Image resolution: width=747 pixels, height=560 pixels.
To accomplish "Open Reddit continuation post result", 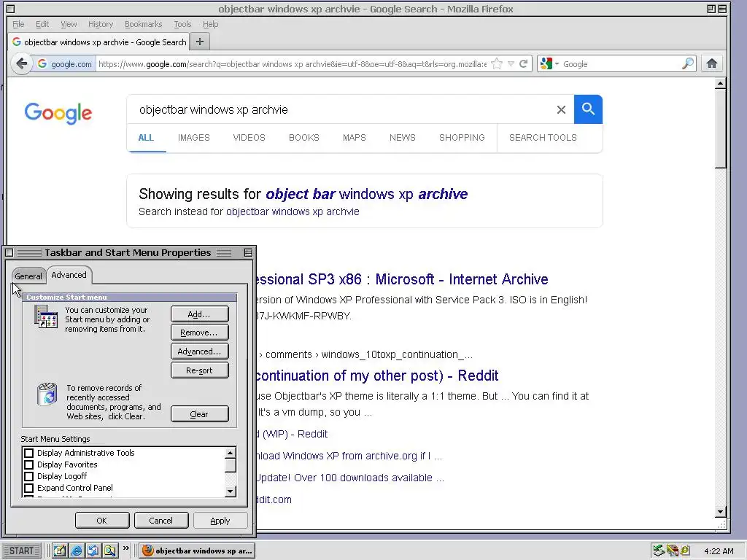I will pos(376,376).
